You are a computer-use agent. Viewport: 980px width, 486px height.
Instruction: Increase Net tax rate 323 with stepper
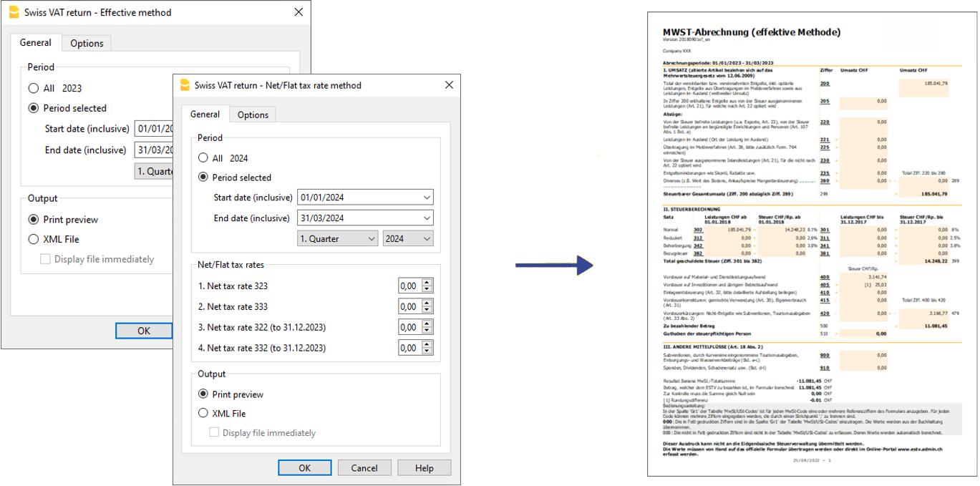[427, 283]
